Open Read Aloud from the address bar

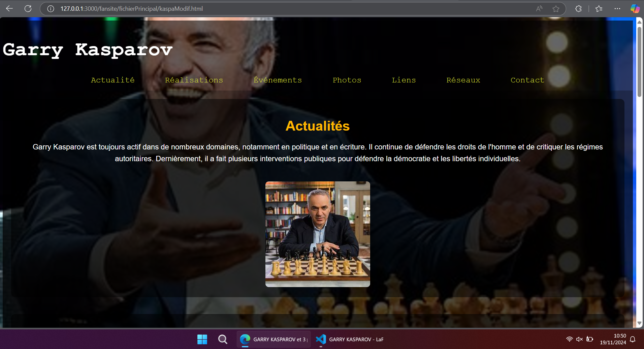539,9
